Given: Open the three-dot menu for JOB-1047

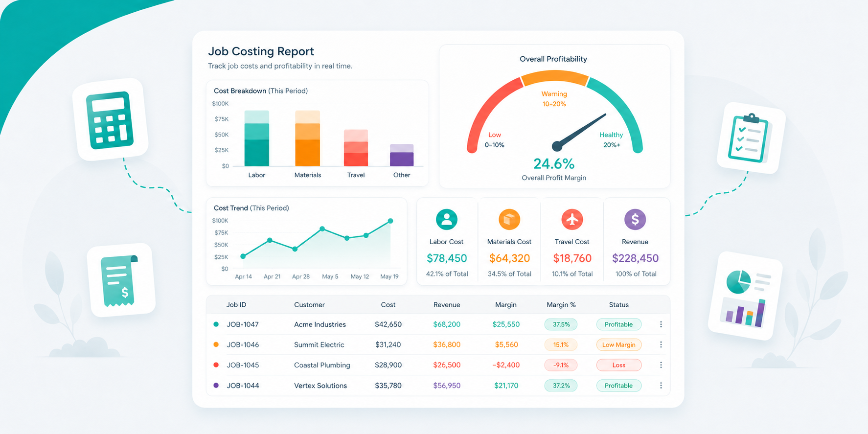Looking at the screenshot, I should click(x=661, y=324).
